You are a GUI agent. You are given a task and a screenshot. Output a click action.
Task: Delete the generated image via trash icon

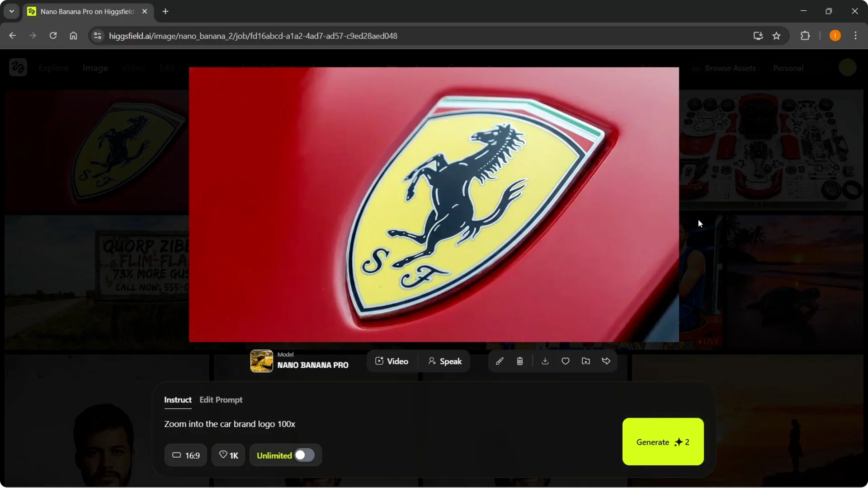point(520,361)
